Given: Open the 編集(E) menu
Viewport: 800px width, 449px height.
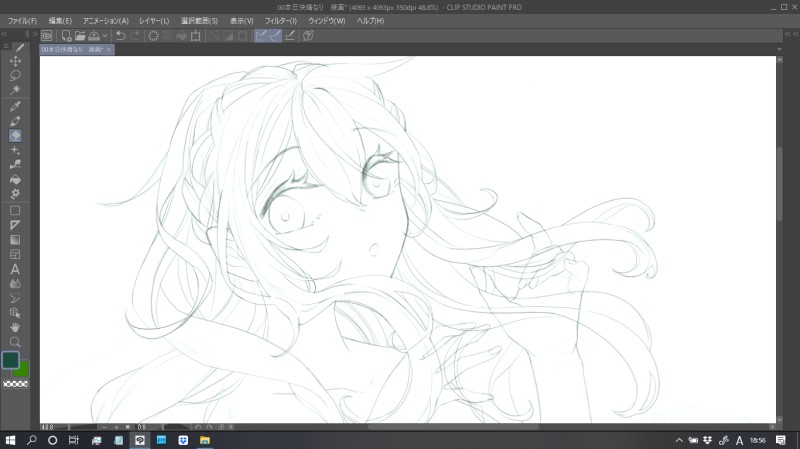Looking at the screenshot, I should (x=60, y=21).
